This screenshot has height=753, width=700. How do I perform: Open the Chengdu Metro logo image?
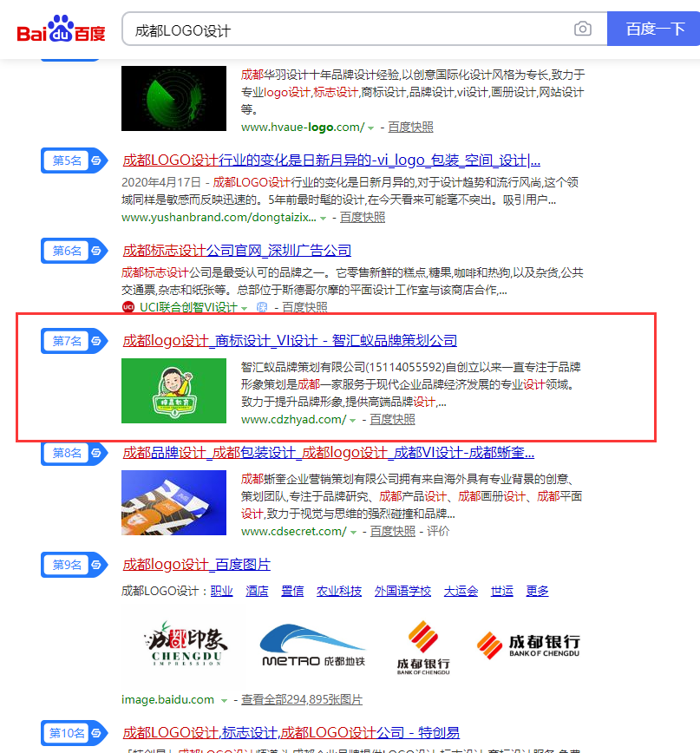click(x=313, y=646)
